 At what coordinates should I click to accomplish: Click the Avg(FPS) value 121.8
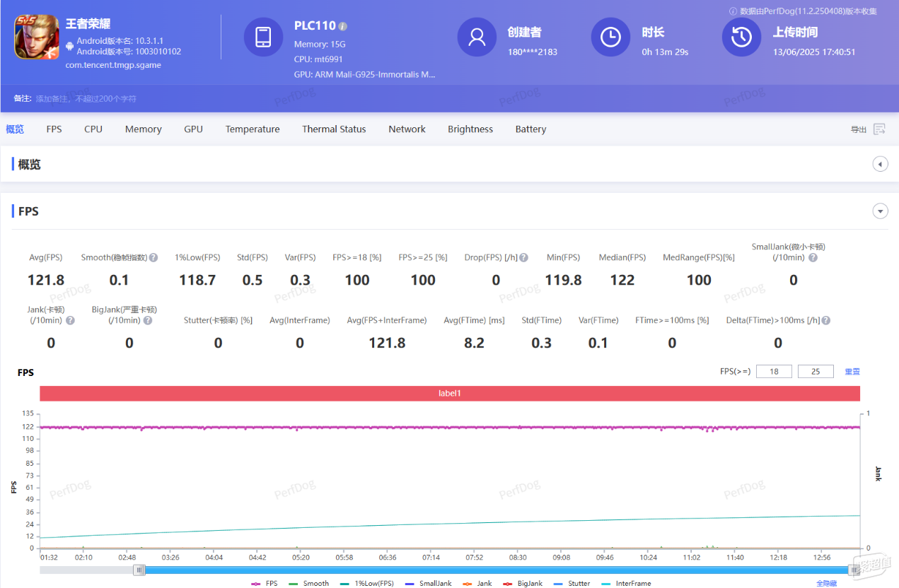point(46,280)
